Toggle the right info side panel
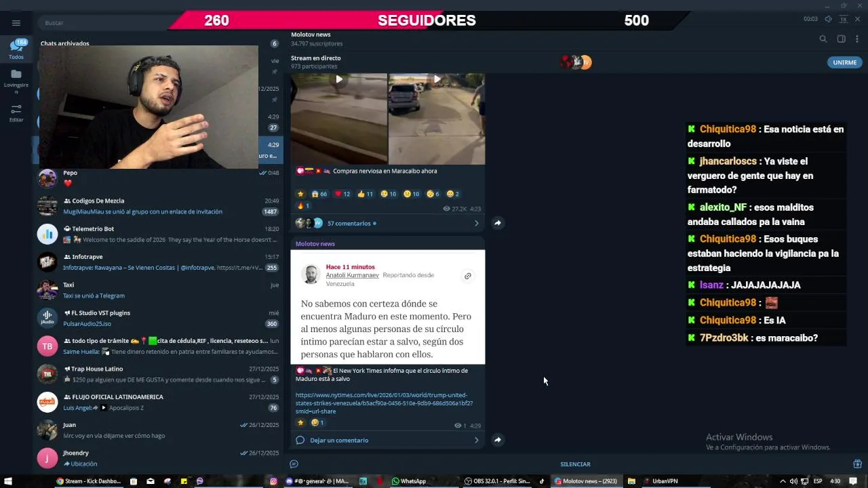The height and width of the screenshot is (488, 868). pos(841,39)
